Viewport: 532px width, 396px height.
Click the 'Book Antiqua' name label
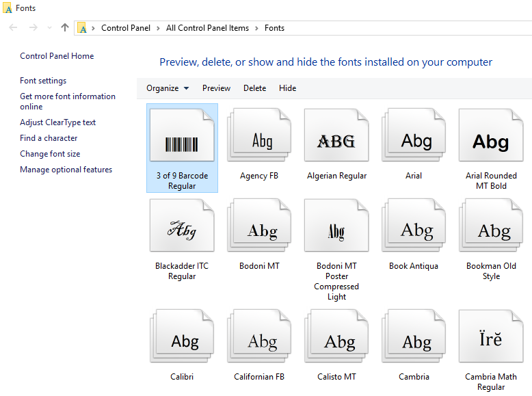[x=414, y=266]
